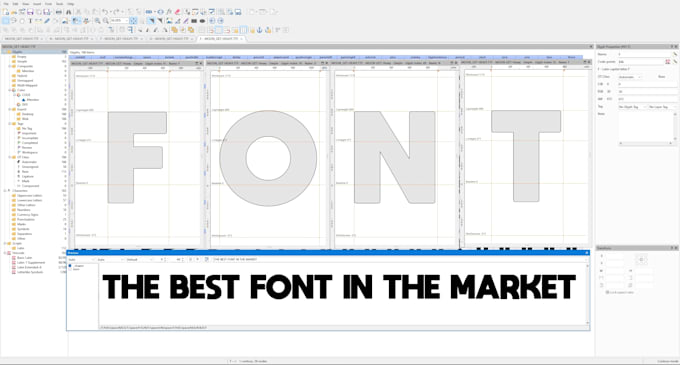Open the No Glyph Tag dropdown
The width and height of the screenshot is (680, 365).
[633, 107]
